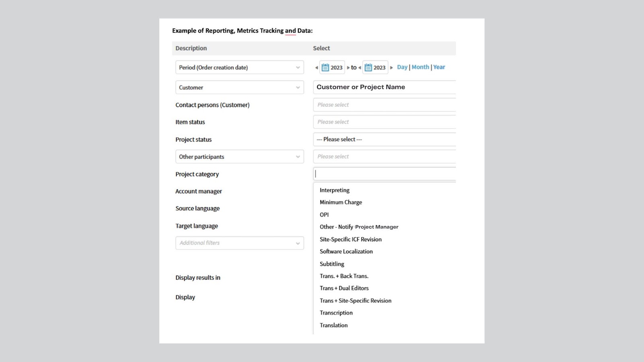The image size is (644, 362).
Task: Click the next arrow after the end year
Action: click(391, 68)
